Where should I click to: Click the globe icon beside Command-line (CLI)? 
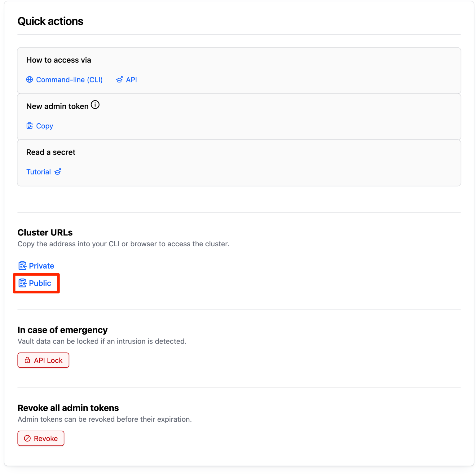29,80
